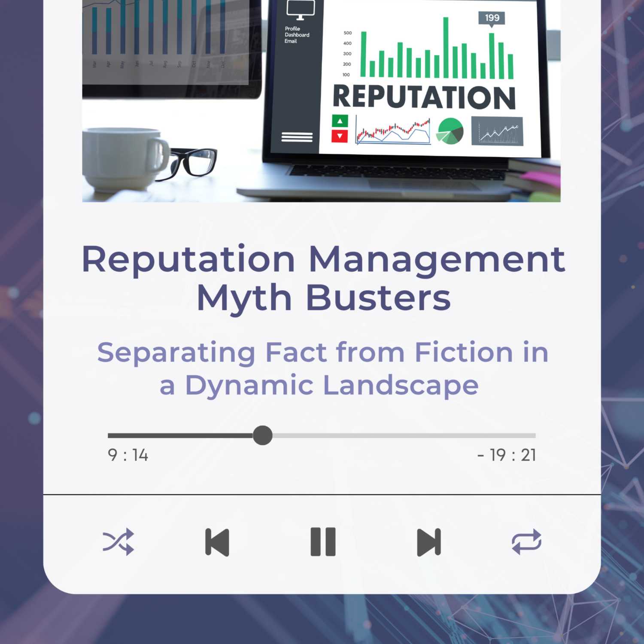Pause the podcast playback
This screenshot has height=644, width=644.
pos(323,542)
